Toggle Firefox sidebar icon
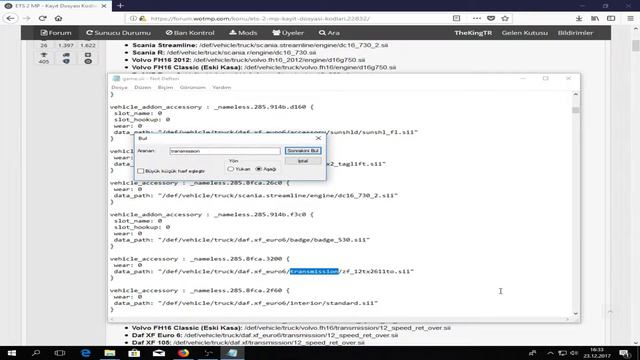 (611, 18)
